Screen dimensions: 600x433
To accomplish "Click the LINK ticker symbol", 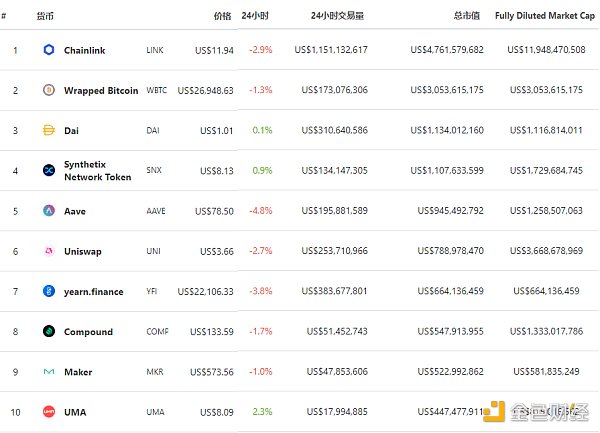I will tap(155, 50).
